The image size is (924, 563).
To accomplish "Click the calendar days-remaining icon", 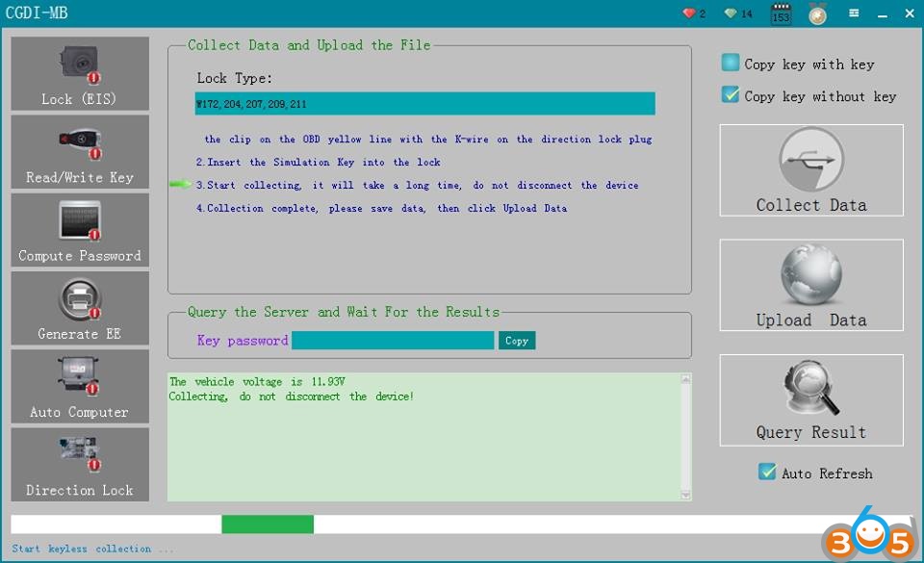I will [781, 13].
